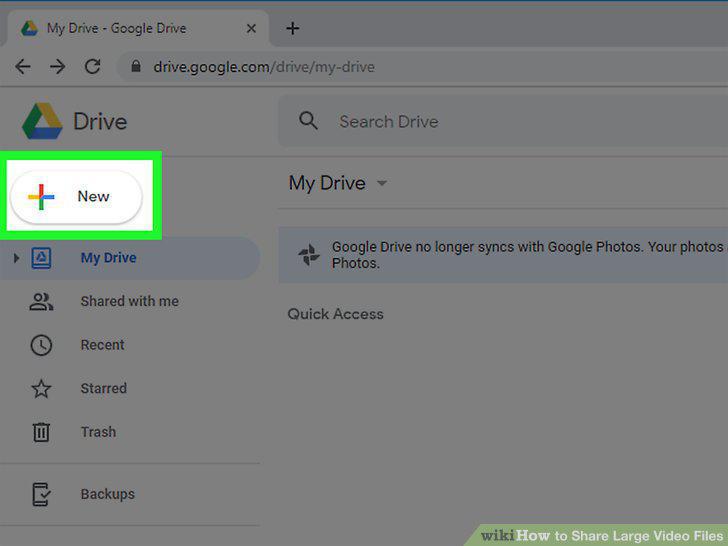The width and height of the screenshot is (728, 546).
Task: Click the My Drive sidebar icon
Action: [x=41, y=258]
